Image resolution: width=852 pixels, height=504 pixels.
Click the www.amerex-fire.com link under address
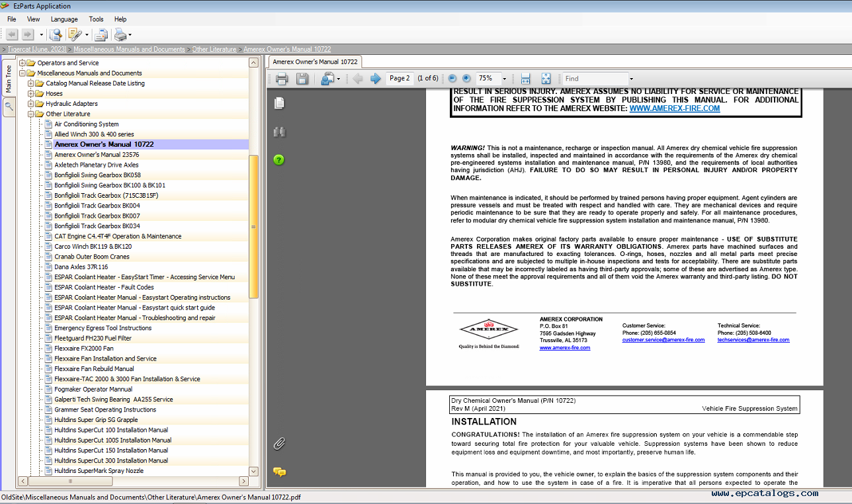[565, 347]
